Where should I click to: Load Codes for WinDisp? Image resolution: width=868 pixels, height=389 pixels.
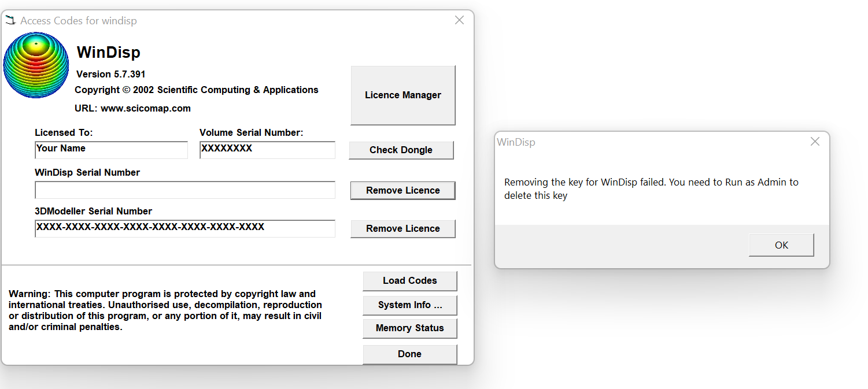409,280
